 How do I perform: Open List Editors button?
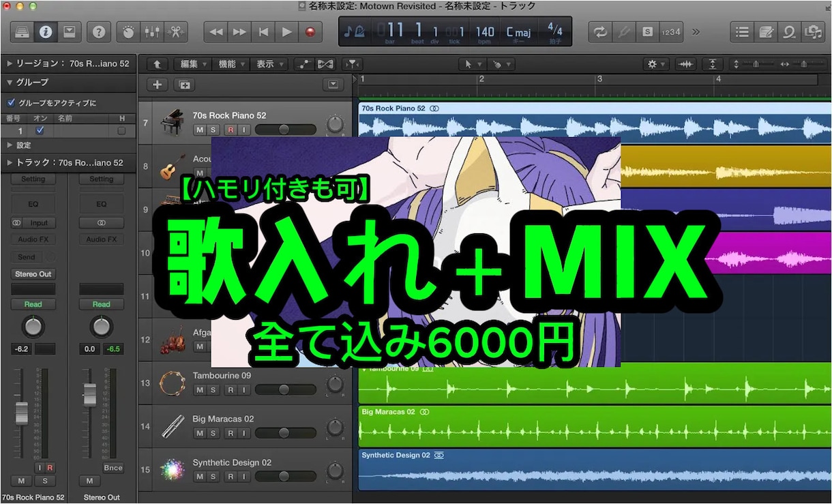pyautogui.click(x=742, y=31)
